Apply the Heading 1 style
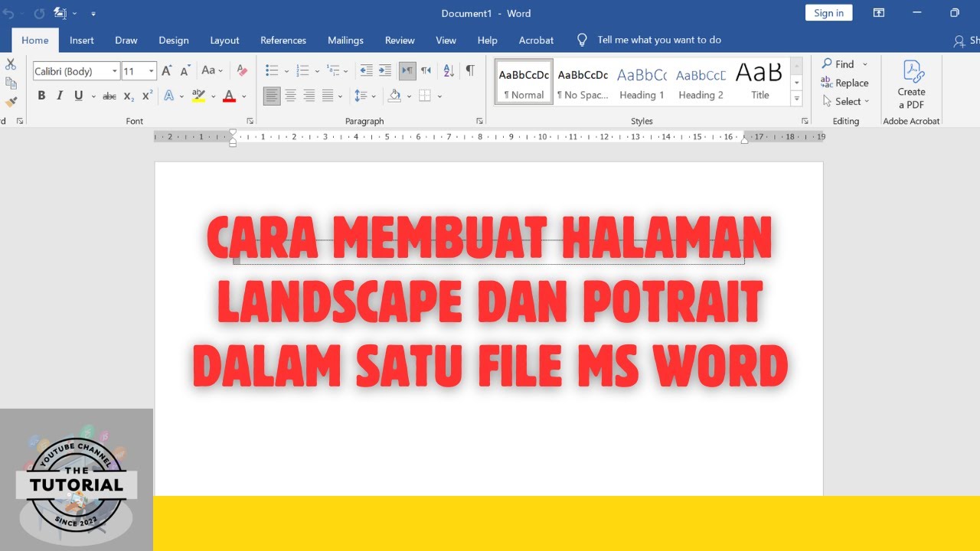 (x=642, y=83)
